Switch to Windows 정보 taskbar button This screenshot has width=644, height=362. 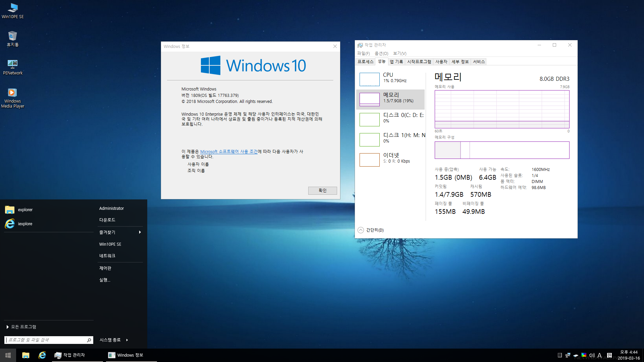pyautogui.click(x=131, y=355)
